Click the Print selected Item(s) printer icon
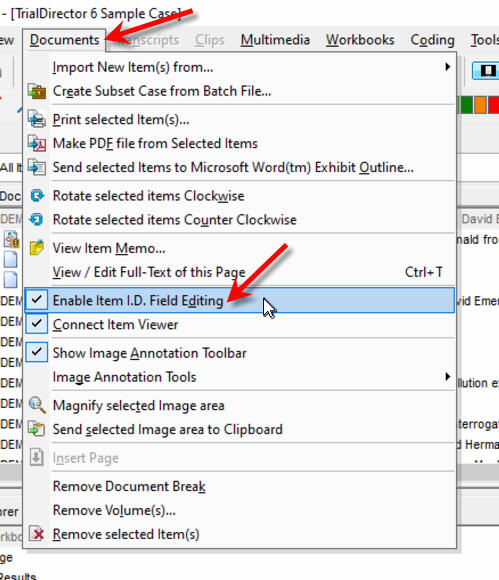Screen dimensions: 499x580 coord(37,119)
